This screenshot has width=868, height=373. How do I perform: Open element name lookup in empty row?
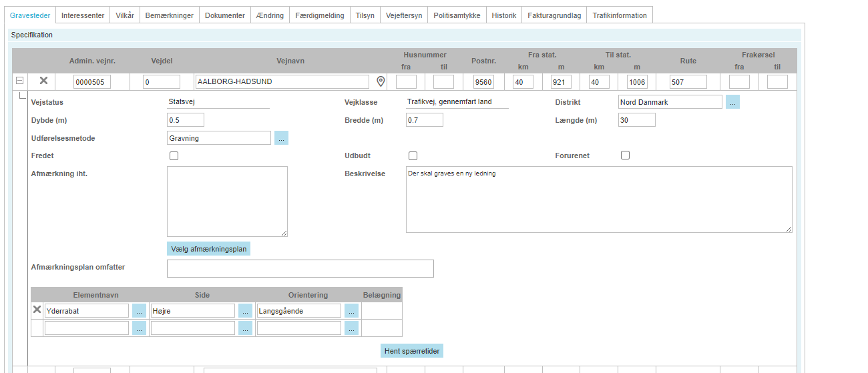coord(139,328)
